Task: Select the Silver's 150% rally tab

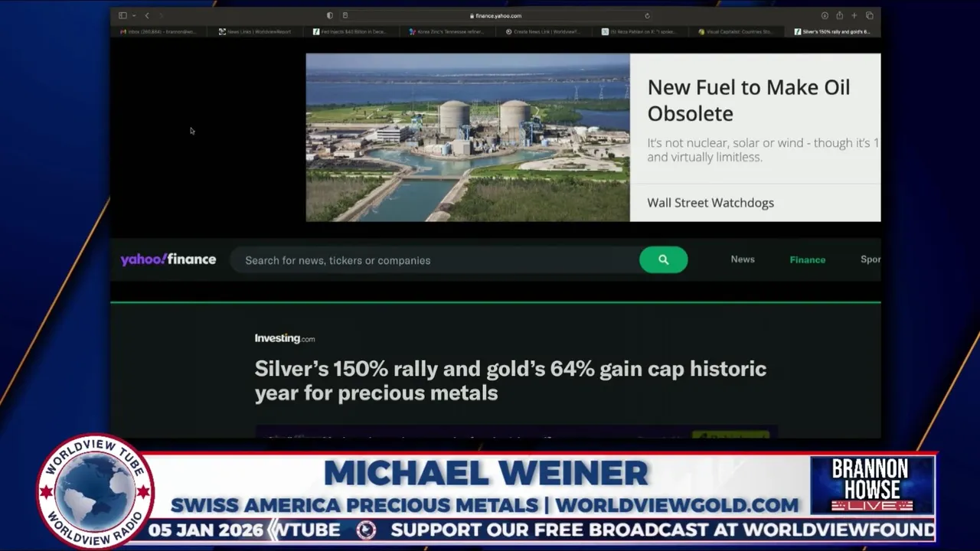Action: click(x=832, y=31)
